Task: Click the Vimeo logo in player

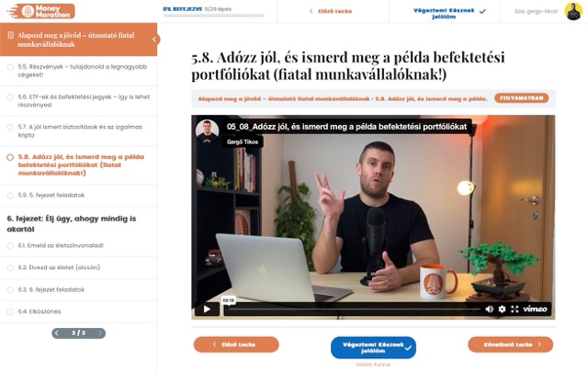Action: point(535,309)
